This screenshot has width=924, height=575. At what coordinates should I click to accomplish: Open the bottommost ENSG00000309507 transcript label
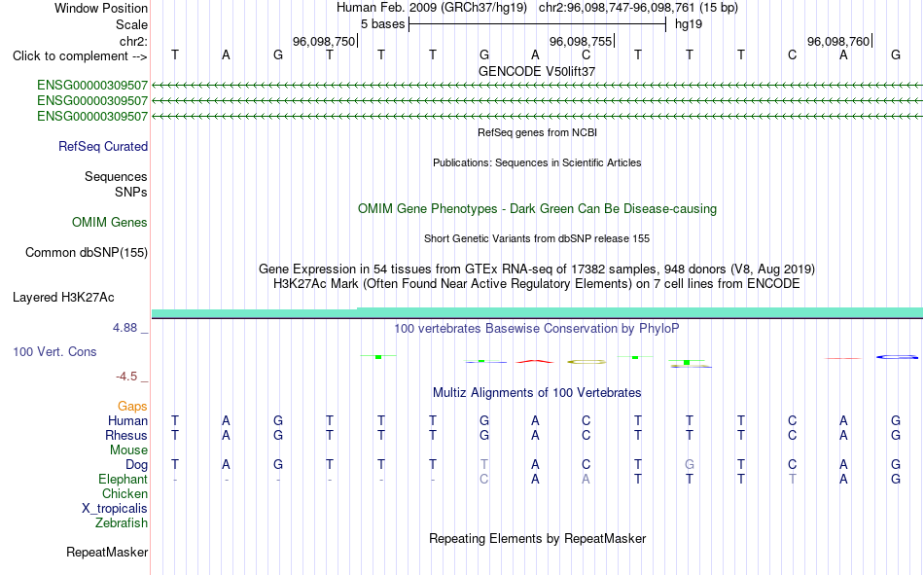coord(92,116)
